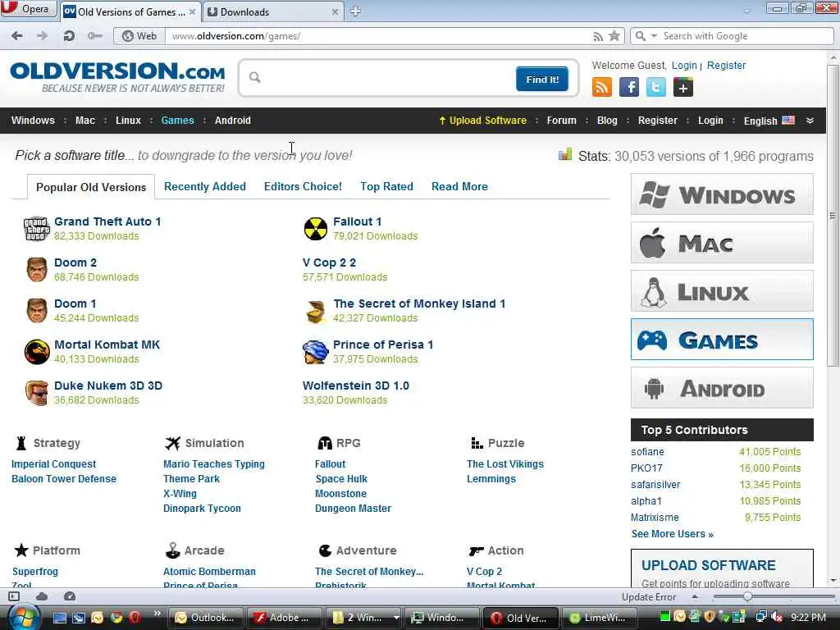Switch to the Downloads browser tab

tap(273, 11)
